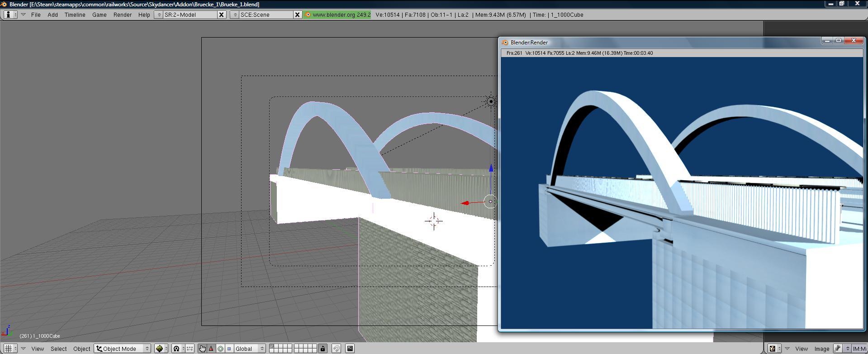
Task: Open the pivot point selector icon
Action: pos(176,349)
